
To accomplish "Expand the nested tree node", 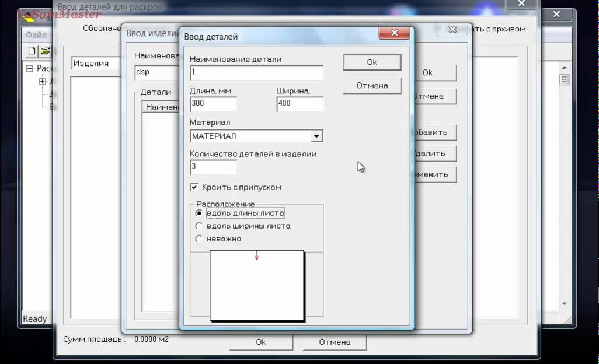I will pos(42,81).
